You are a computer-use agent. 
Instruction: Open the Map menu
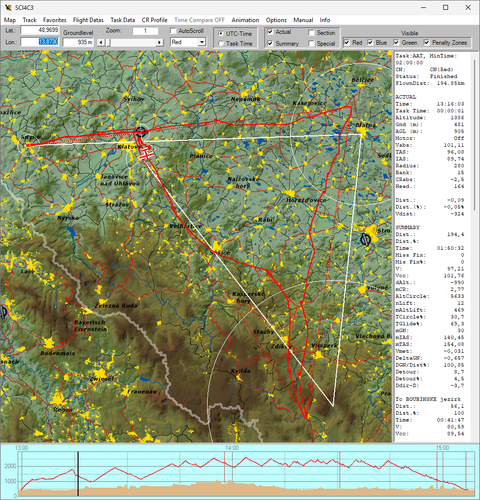(x=10, y=20)
